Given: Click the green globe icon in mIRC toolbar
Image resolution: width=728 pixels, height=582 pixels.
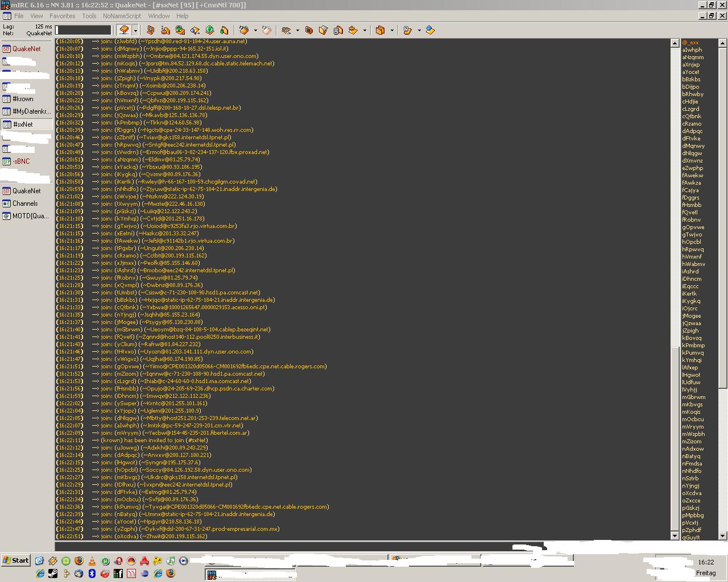Looking at the screenshot, I should pos(210,30).
